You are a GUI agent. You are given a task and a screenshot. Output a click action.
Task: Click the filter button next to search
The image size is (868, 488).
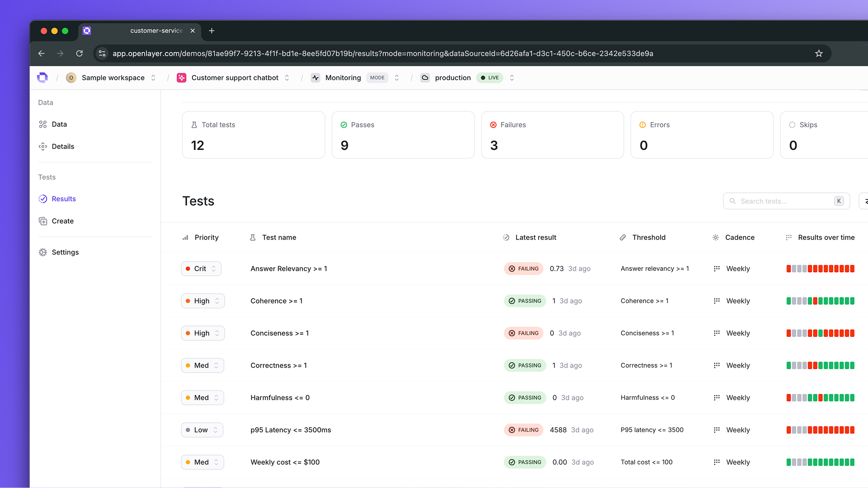[x=864, y=201]
